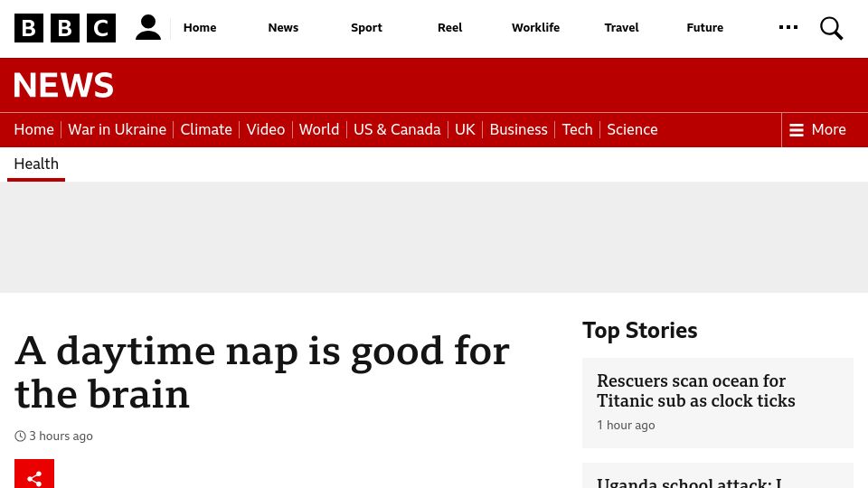
Task: Open the Tech section
Action: [x=578, y=129]
